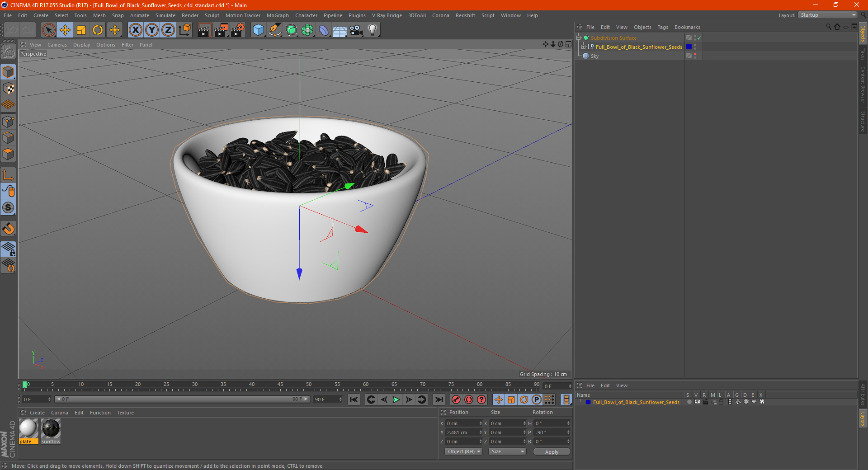
Task: Switch to Texture mode
Action: pos(8,89)
